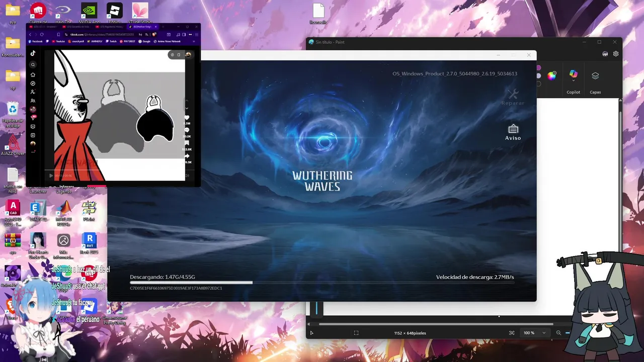Select VTube Studio desktop shortcut
644x362 pixels.
point(140,14)
